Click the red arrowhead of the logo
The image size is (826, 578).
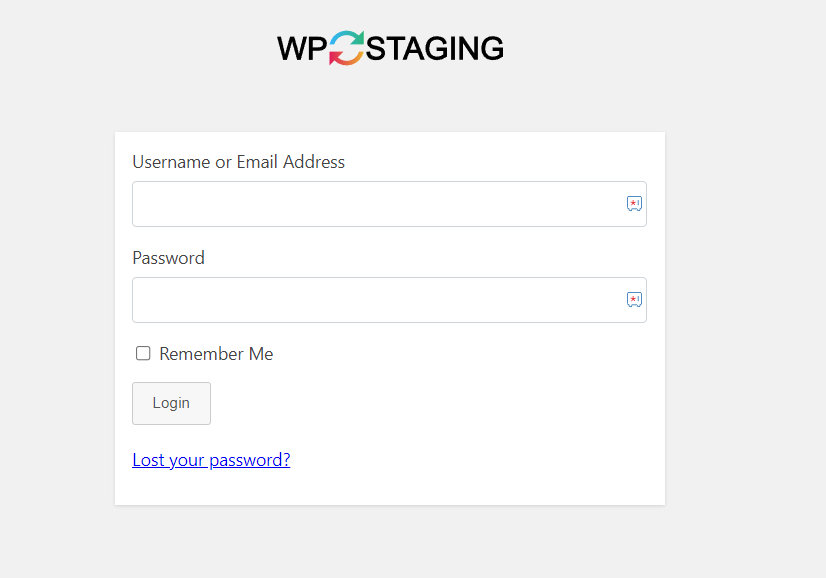(335, 58)
